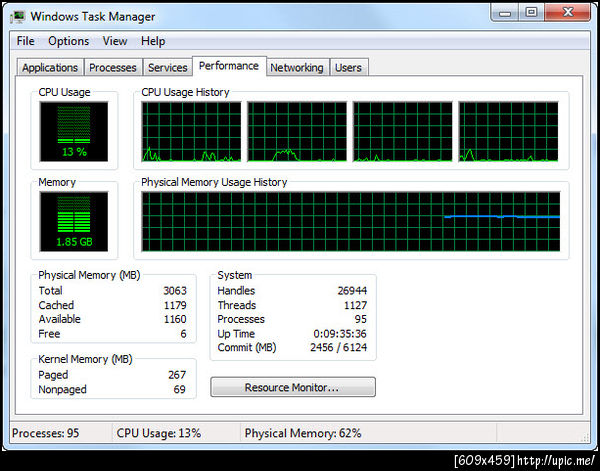
Task: Open the View menu
Action: coord(115,41)
